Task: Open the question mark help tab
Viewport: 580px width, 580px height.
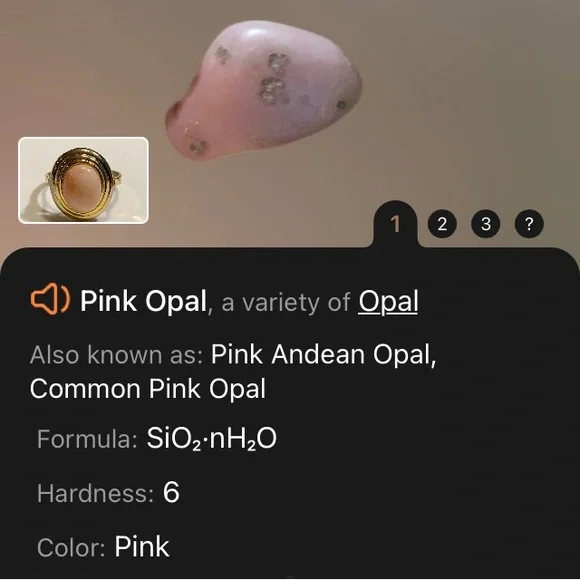Action: 529,224
